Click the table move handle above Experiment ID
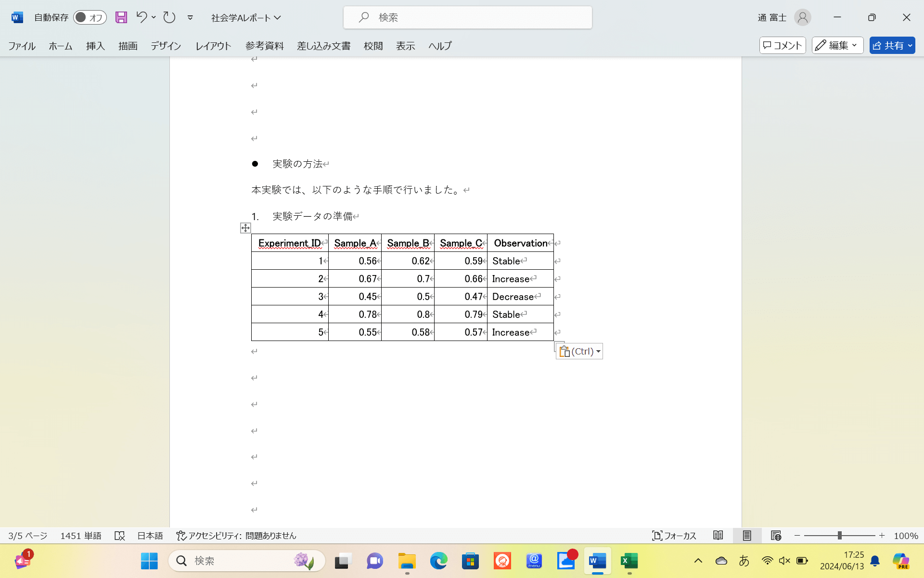 point(245,229)
